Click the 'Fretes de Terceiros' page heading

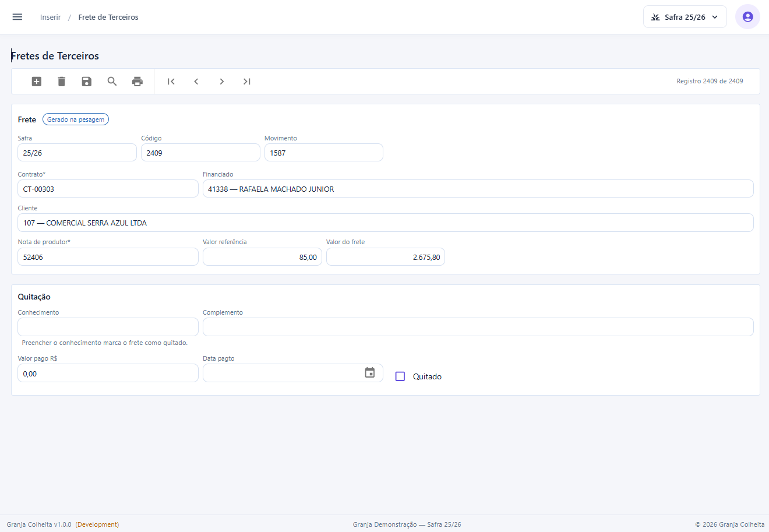pyautogui.click(x=55, y=56)
